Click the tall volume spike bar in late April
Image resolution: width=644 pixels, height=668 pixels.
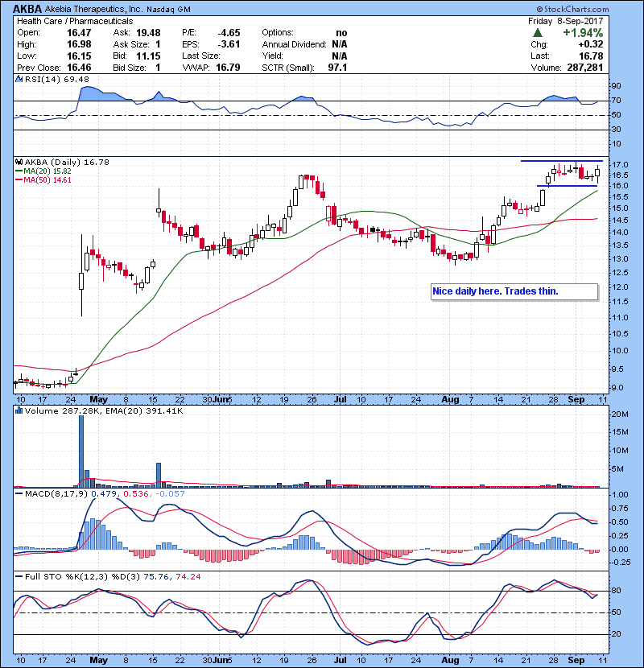click(x=81, y=452)
